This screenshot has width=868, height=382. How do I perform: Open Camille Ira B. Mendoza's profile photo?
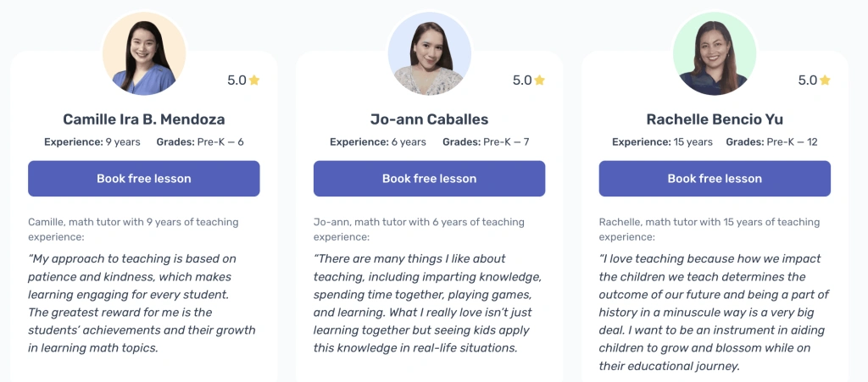pos(144,53)
